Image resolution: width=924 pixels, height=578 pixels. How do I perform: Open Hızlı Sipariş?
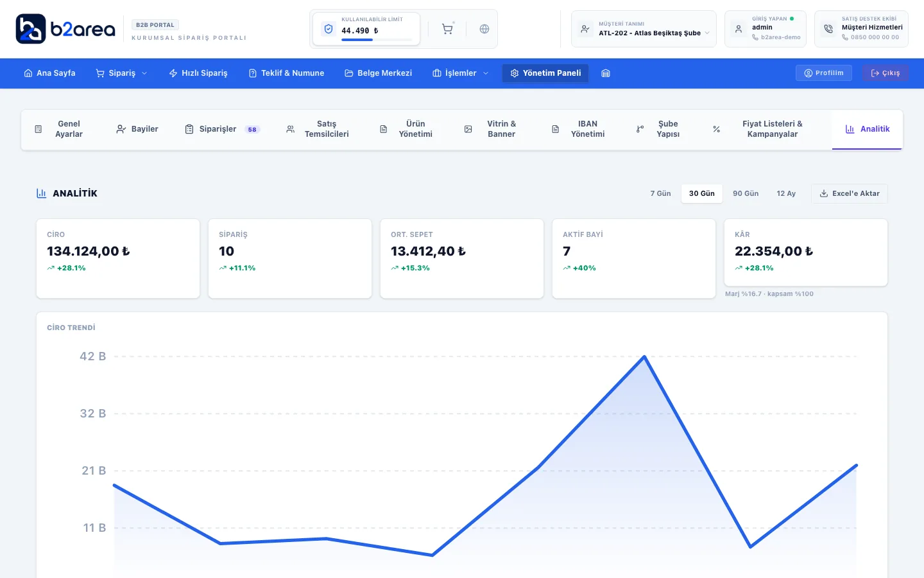point(198,73)
